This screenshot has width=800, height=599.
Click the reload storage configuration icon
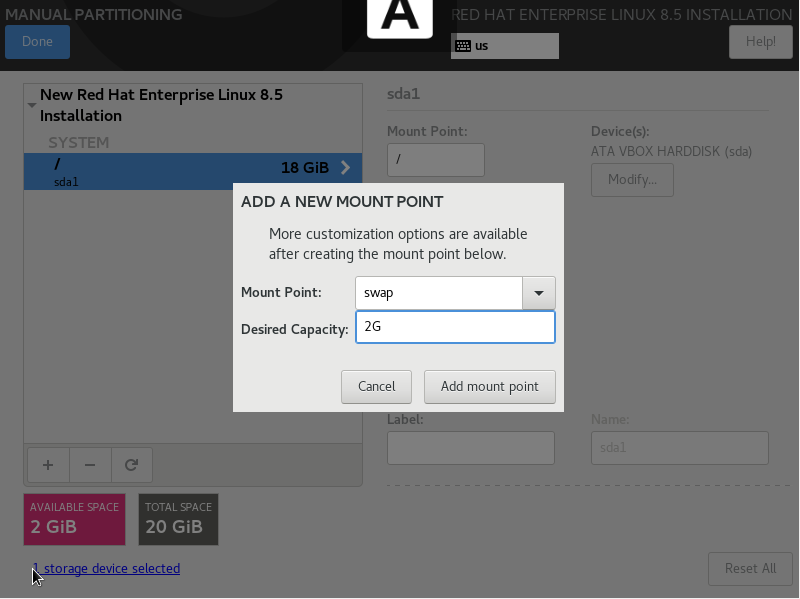(x=132, y=465)
